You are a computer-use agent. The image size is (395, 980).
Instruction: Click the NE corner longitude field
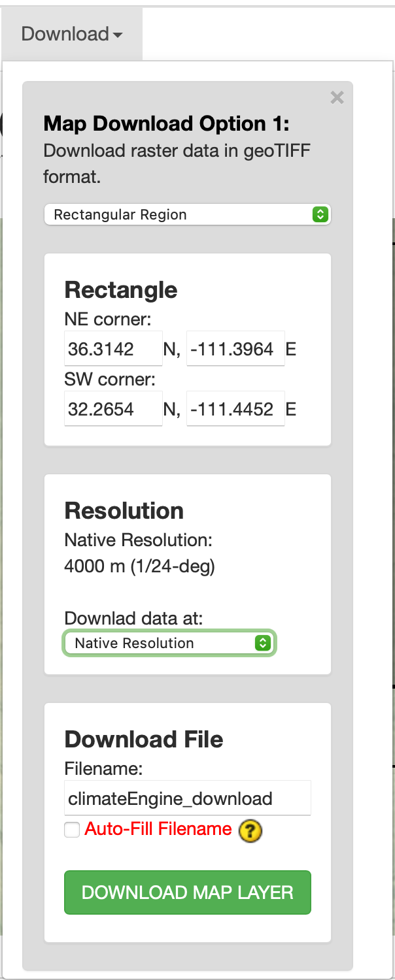coord(235,349)
